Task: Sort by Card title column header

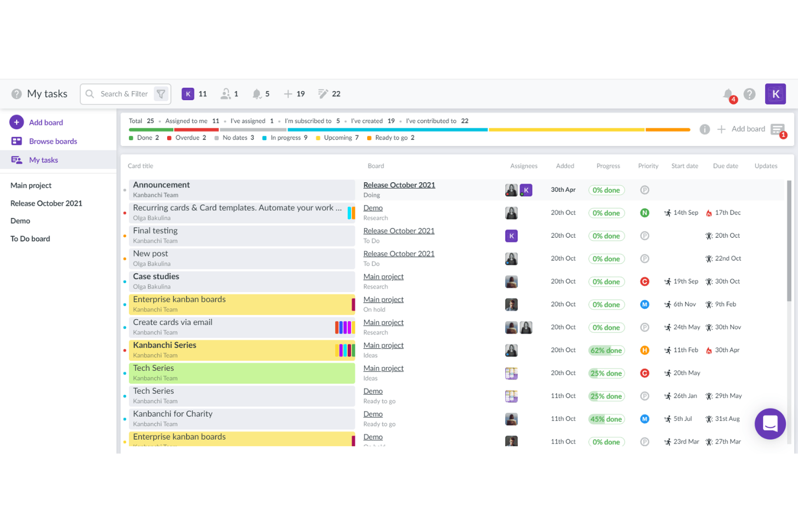Action: click(x=140, y=166)
